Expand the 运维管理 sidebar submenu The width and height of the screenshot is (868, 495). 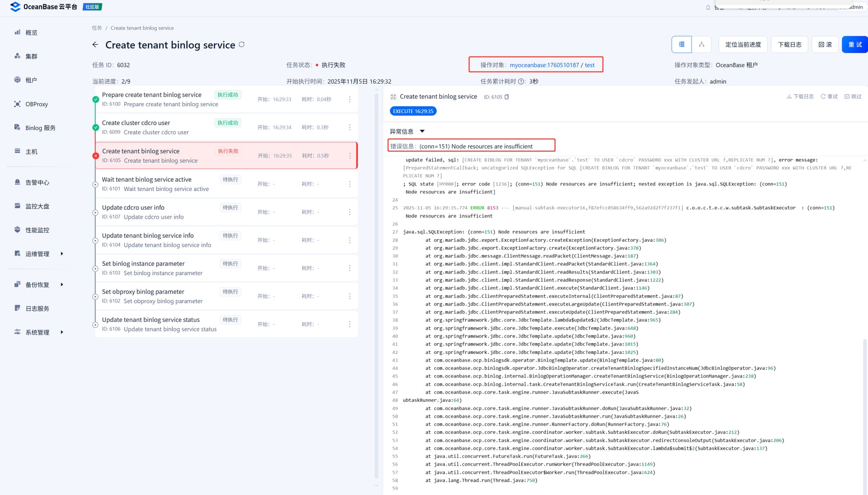(x=62, y=254)
